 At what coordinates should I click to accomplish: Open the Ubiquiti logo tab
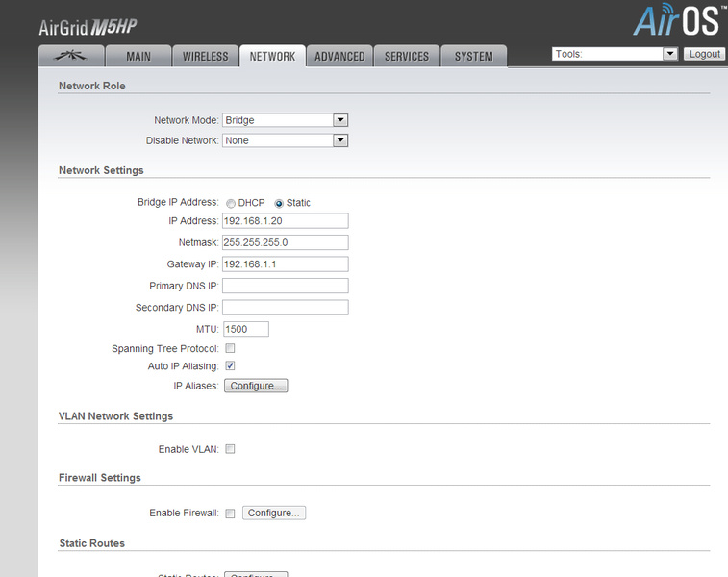71,56
